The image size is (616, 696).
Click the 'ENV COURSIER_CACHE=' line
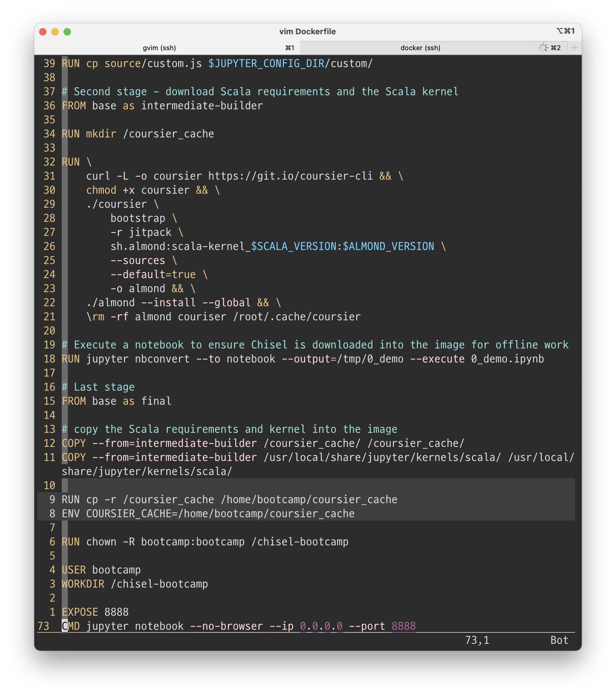[x=208, y=513]
